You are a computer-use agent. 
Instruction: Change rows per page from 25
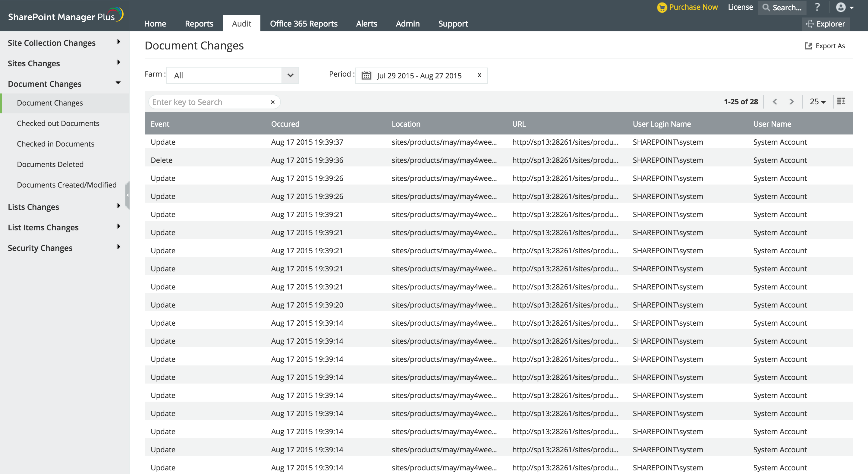(x=817, y=102)
